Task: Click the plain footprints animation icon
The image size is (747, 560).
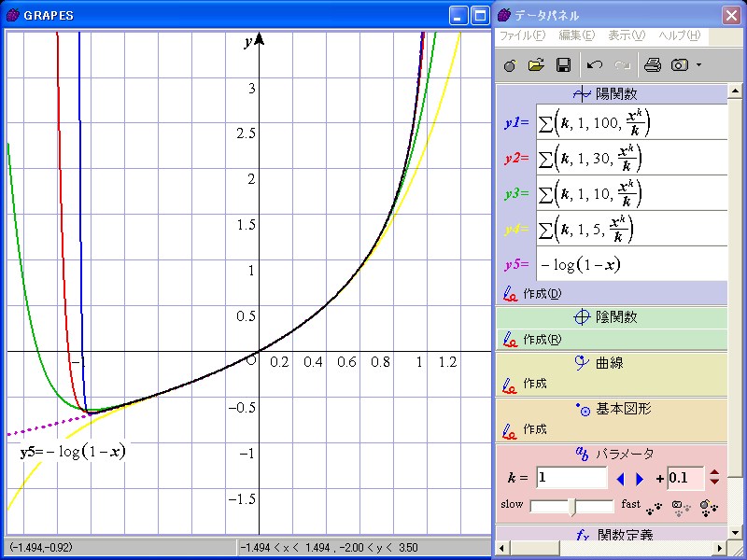Action: pyautogui.click(x=655, y=507)
